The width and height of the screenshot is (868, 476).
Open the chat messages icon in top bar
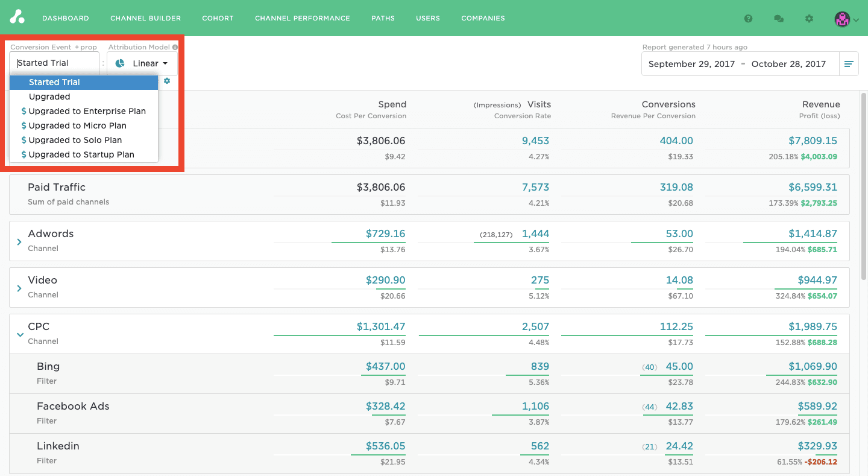tap(779, 19)
